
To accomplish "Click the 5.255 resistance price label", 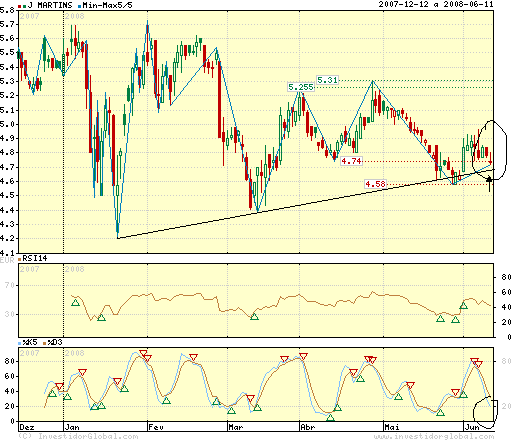I will click(x=301, y=87).
